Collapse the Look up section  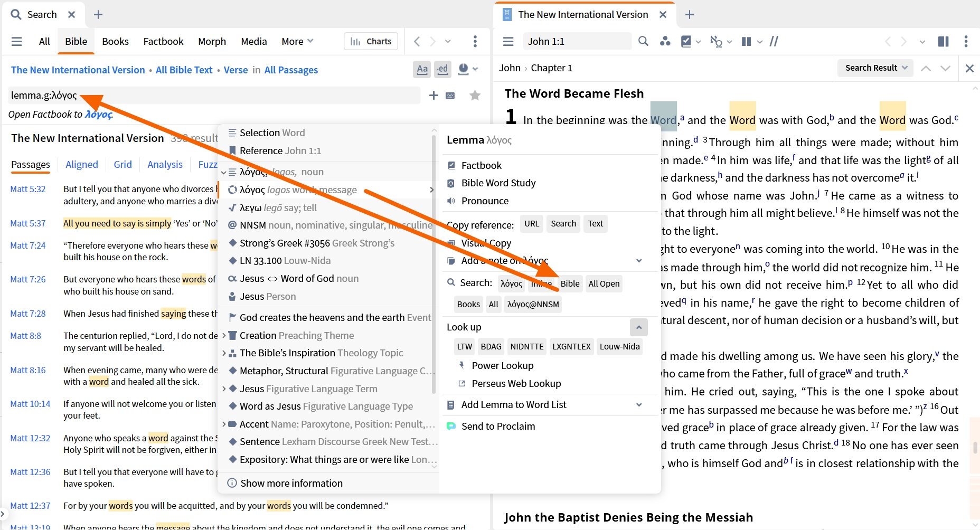pos(638,327)
